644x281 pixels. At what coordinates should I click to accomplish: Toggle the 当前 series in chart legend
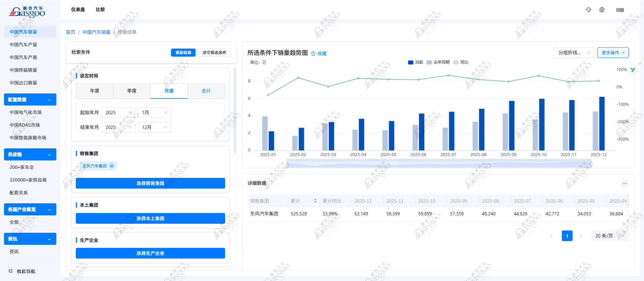(x=415, y=62)
